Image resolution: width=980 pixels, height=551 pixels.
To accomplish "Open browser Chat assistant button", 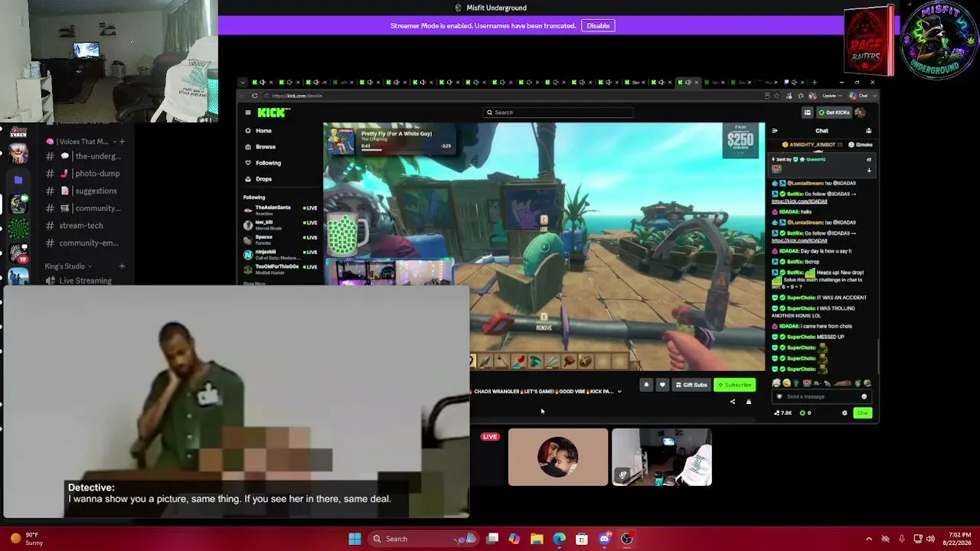I will [x=859, y=96].
